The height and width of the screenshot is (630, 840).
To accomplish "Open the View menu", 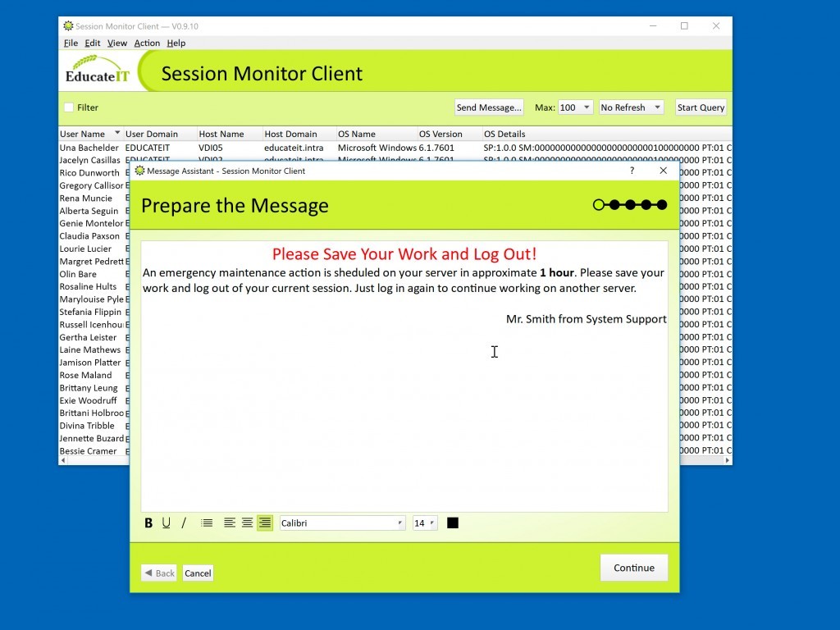I will (x=117, y=43).
